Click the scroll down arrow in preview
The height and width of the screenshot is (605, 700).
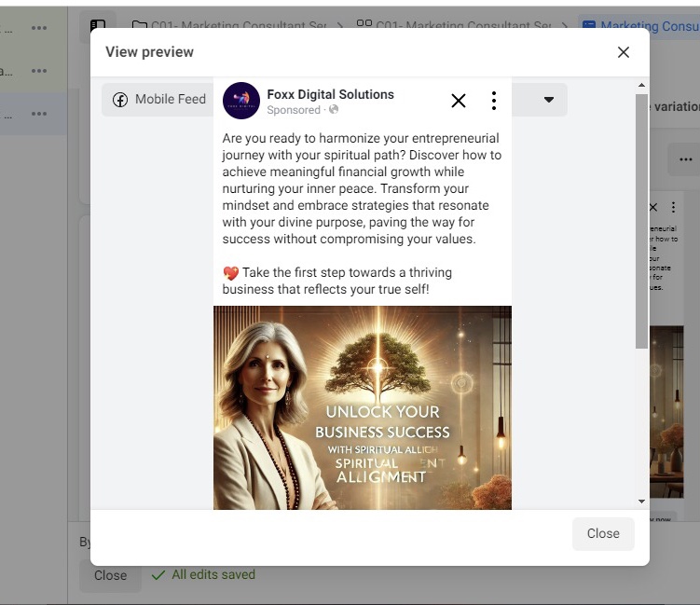coord(641,502)
